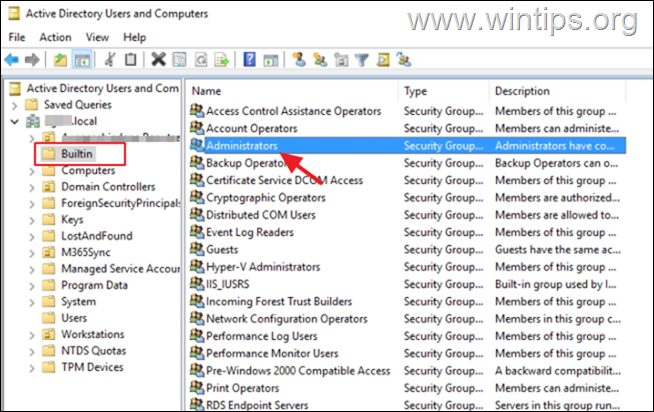Toggle Show/Hide Action Pane icon
The width and height of the screenshot is (654, 412).
[x=271, y=60]
